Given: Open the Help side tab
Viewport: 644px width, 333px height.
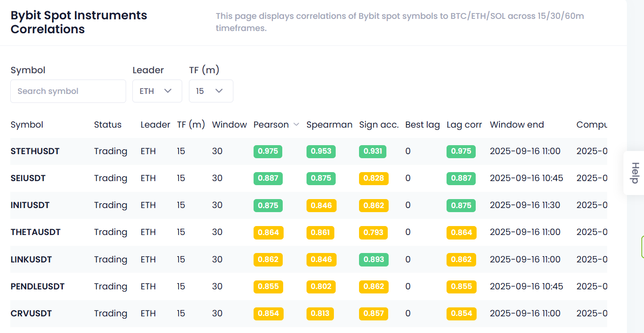Looking at the screenshot, I should coord(634,173).
